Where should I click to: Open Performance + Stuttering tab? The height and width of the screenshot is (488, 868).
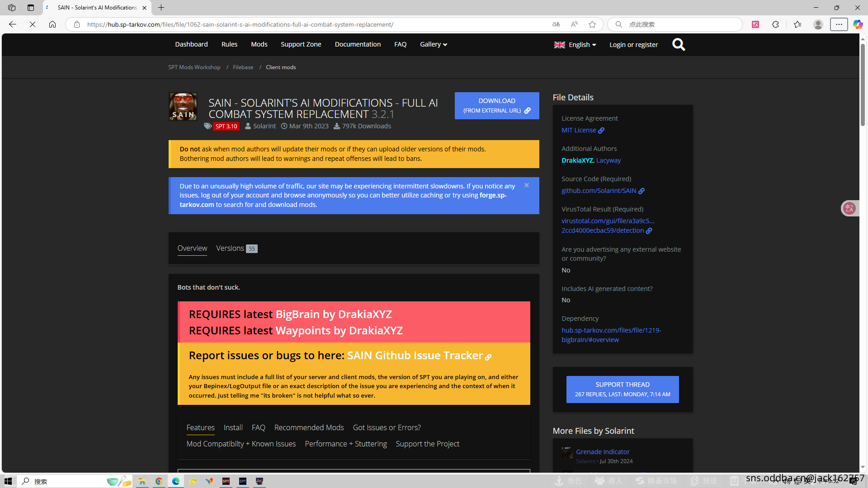point(345,444)
